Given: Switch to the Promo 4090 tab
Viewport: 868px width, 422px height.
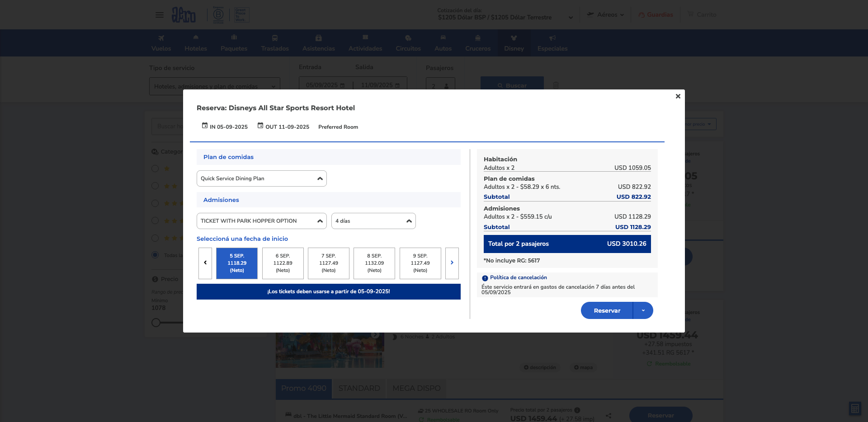Looking at the screenshot, I should point(304,389).
